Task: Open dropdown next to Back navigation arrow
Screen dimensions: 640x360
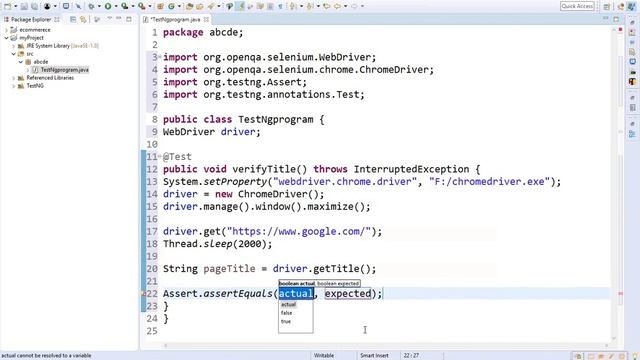Action: click(345, 6)
